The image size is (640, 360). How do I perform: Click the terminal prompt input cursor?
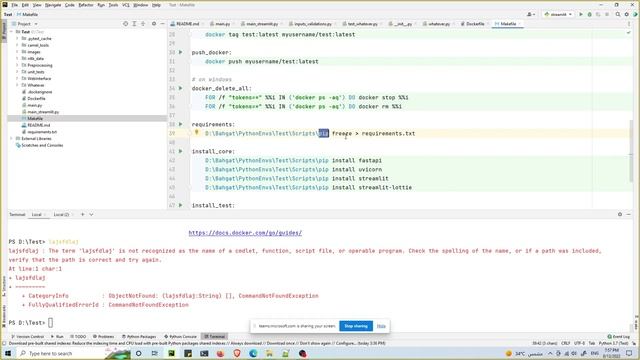tap(51, 322)
